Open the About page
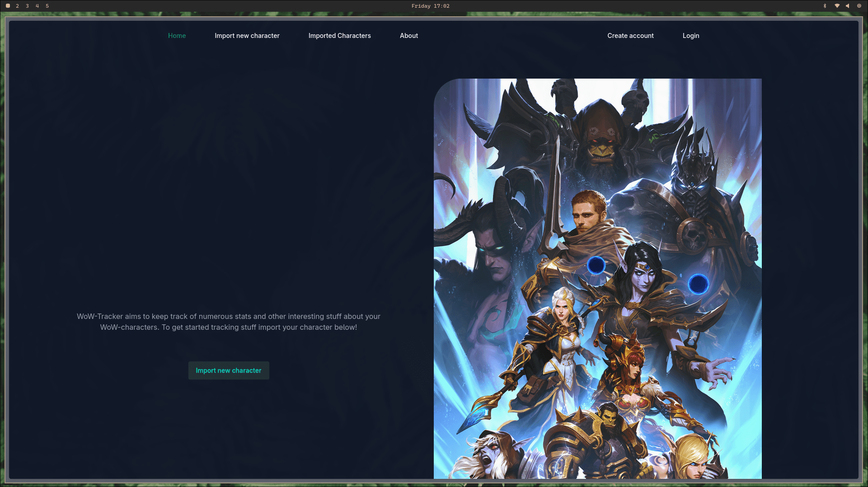Screen dimensions: 868x487 click(408, 36)
